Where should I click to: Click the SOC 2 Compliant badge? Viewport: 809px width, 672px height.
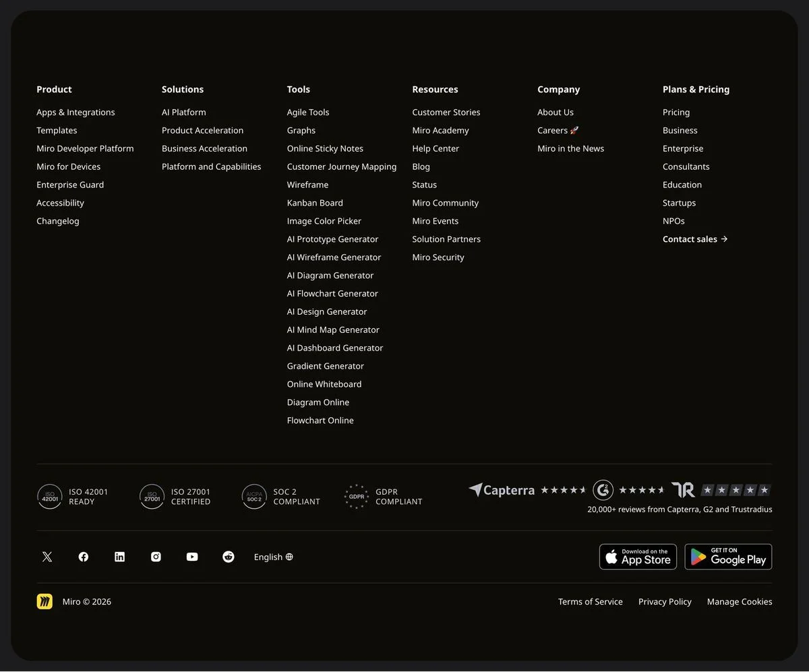coord(281,497)
